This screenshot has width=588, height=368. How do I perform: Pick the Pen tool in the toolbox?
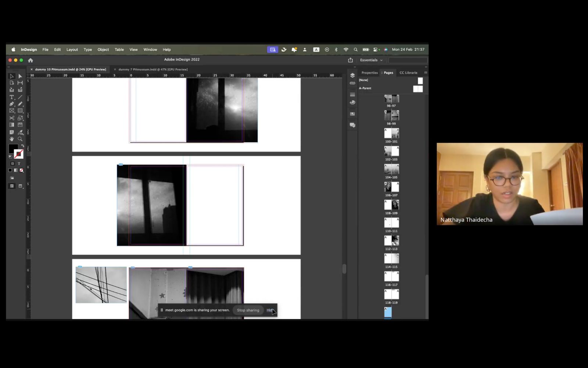(11, 104)
